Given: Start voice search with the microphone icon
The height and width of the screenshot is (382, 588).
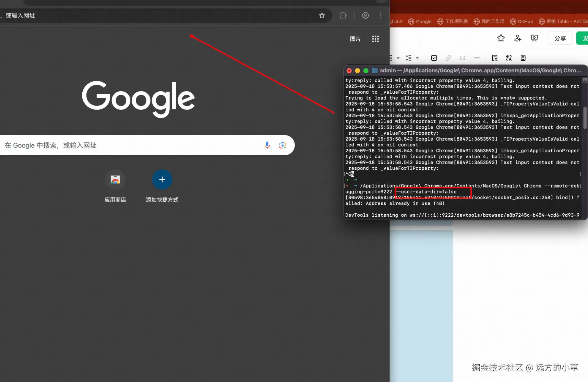Looking at the screenshot, I should pyautogui.click(x=267, y=145).
